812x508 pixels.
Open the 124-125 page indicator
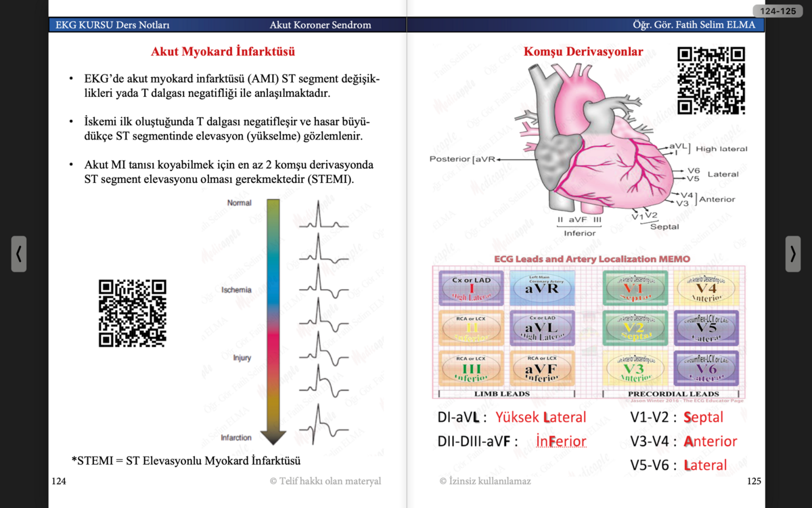tap(778, 11)
